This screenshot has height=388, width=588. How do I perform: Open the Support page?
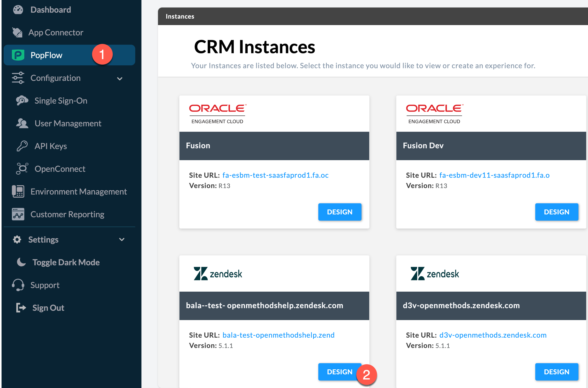point(45,285)
